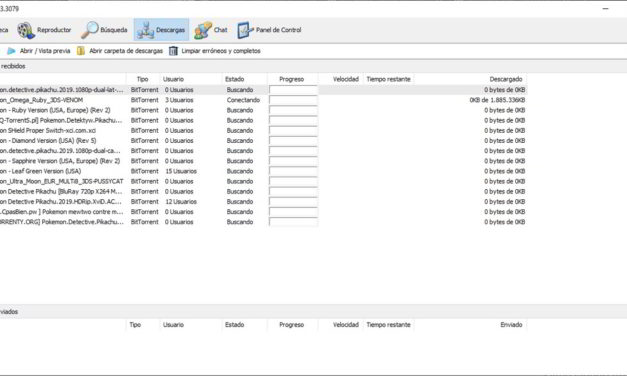Open the Búsqueda magnifier icon
The width and height of the screenshot is (627, 376).
point(90,30)
